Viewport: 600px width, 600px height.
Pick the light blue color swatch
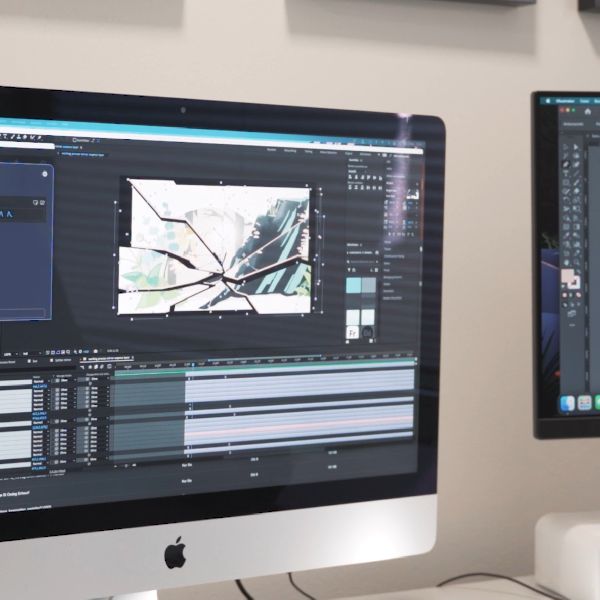click(x=355, y=286)
